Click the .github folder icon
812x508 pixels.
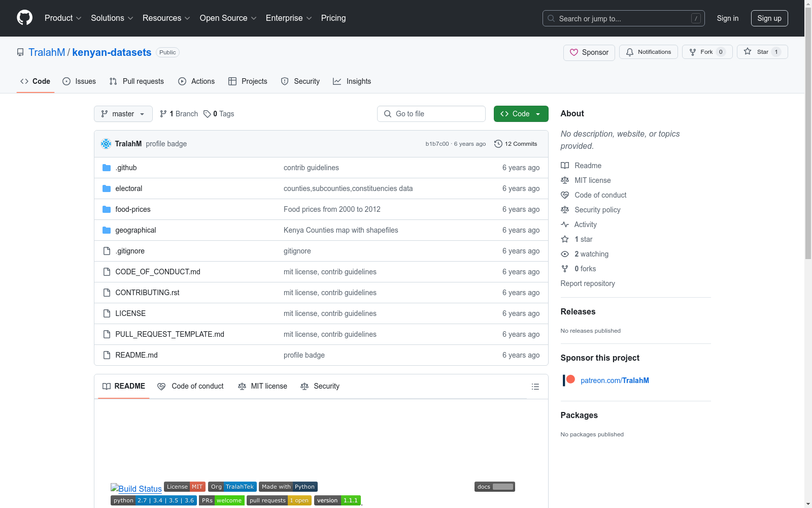(107, 168)
